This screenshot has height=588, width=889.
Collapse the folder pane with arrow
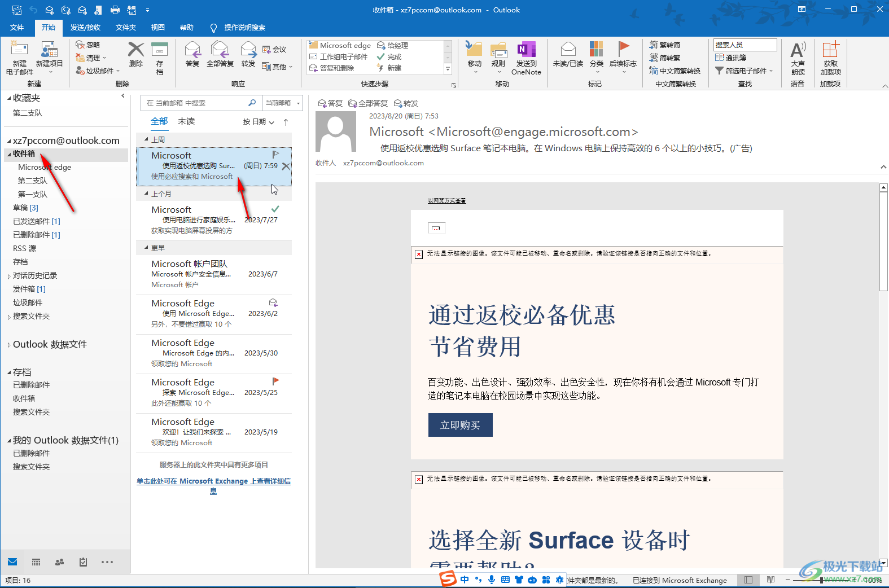click(x=123, y=96)
